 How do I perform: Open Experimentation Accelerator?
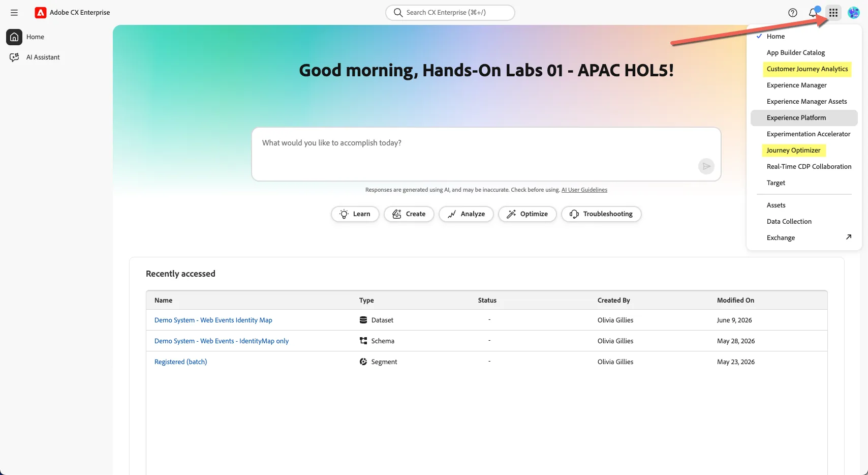point(804,134)
